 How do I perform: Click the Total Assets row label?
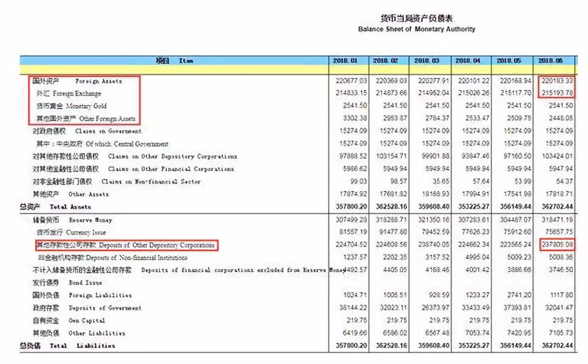[x=56, y=207]
